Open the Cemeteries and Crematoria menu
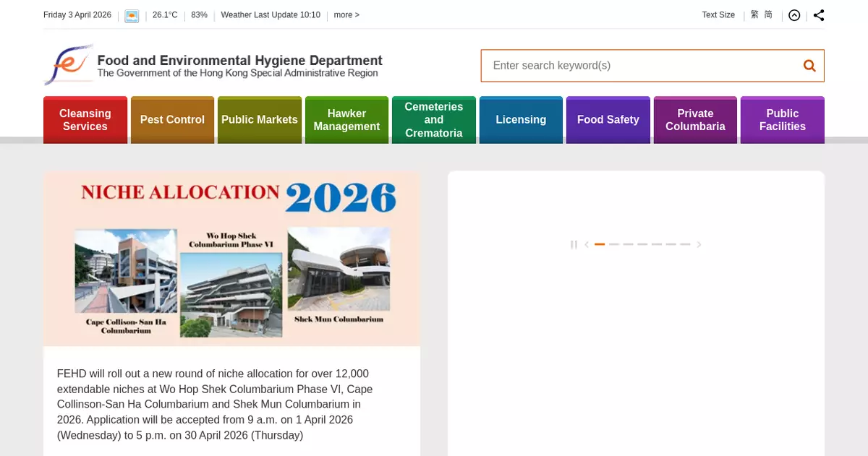 433,120
